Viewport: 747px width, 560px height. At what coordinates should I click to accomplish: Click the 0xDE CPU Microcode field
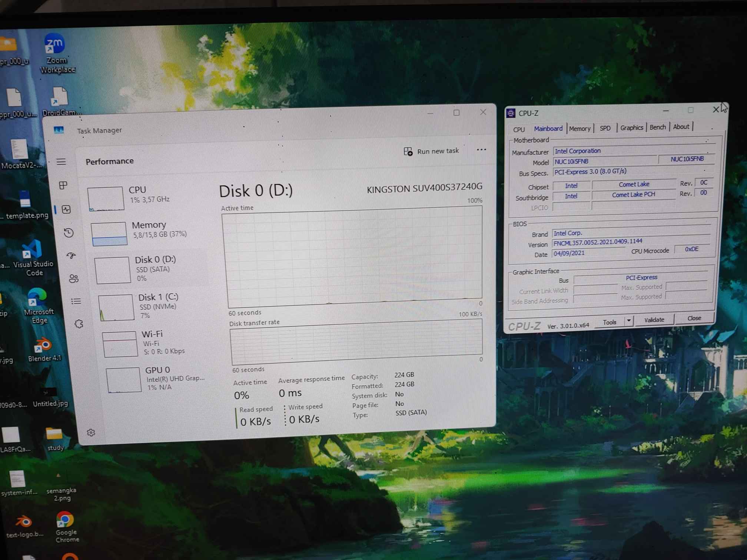pyautogui.click(x=691, y=249)
